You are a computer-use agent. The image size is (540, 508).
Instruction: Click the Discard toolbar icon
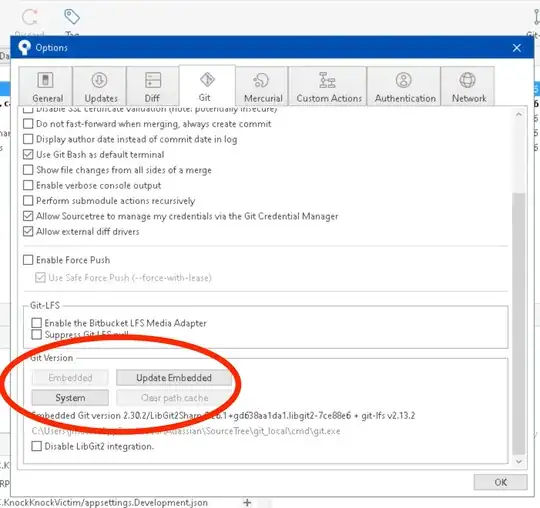(30, 17)
